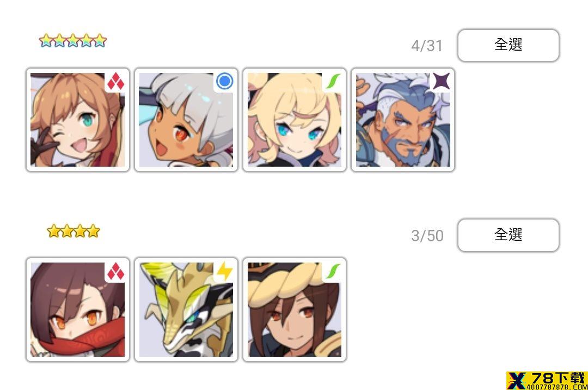The image size is (588, 390).
Task: Select the silver-haired dark-skinned character portrait
Action: [186, 120]
